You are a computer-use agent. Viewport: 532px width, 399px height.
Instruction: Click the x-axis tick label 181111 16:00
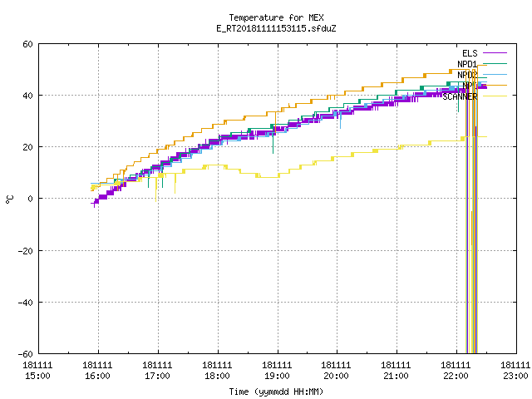97,371
